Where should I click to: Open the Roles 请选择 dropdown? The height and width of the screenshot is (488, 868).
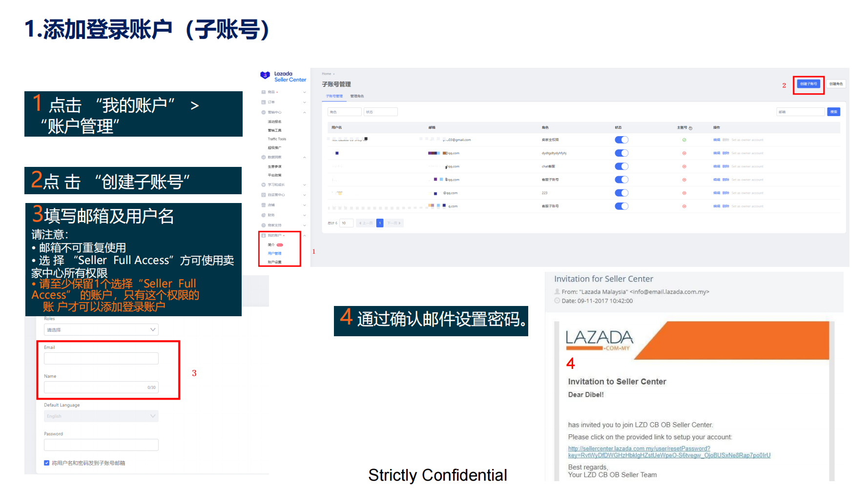[x=101, y=329]
